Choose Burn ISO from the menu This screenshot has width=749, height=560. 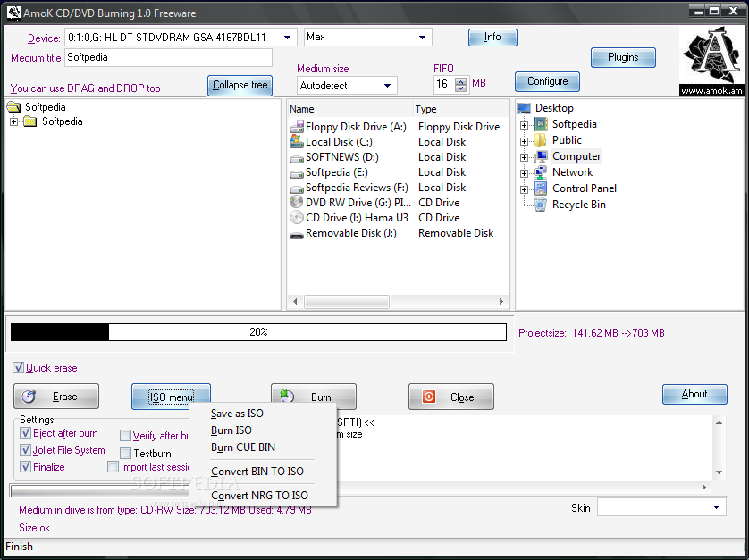tap(263, 430)
